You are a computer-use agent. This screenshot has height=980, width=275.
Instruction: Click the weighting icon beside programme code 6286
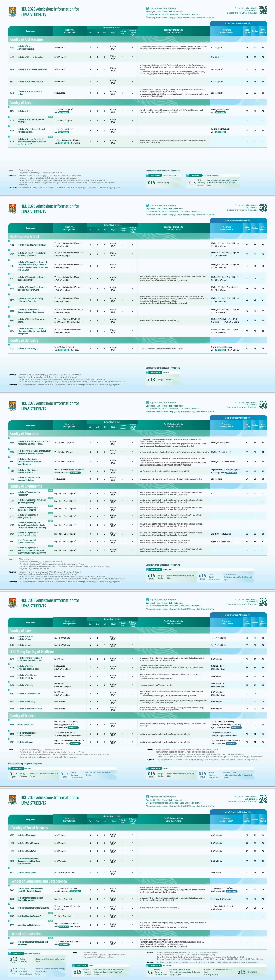10,126
